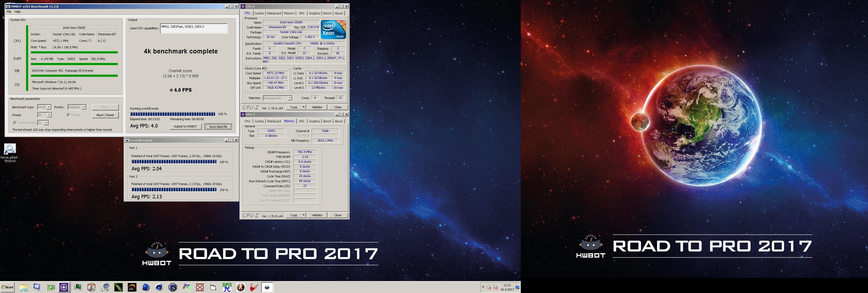
Task: Click the main benchmark progress bar
Action: pos(173,114)
